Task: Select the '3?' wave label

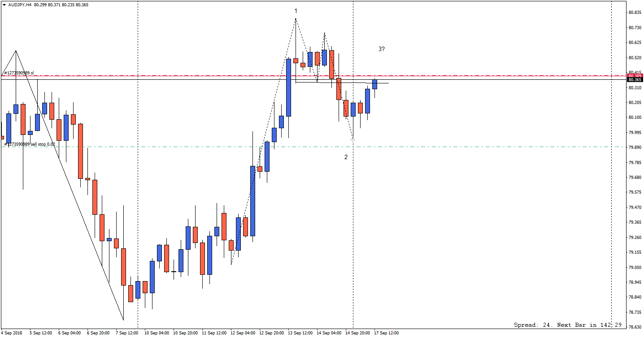Action: [x=381, y=49]
